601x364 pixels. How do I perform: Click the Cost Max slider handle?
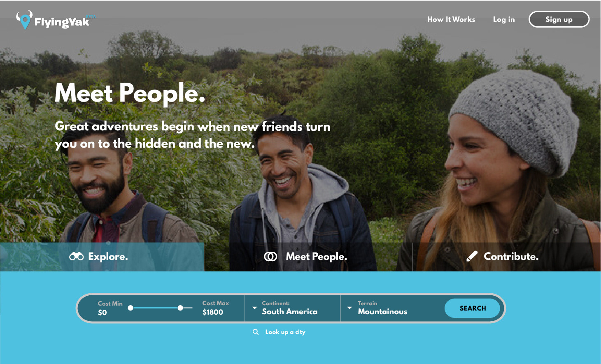coord(180,308)
